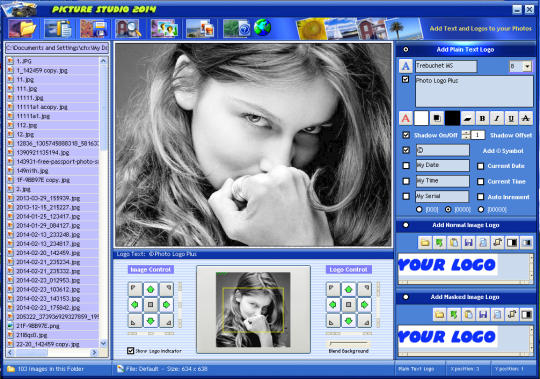Image resolution: width=540 pixels, height=379 pixels.
Task: Open folder icon in top main toolbar
Action: click(23, 28)
